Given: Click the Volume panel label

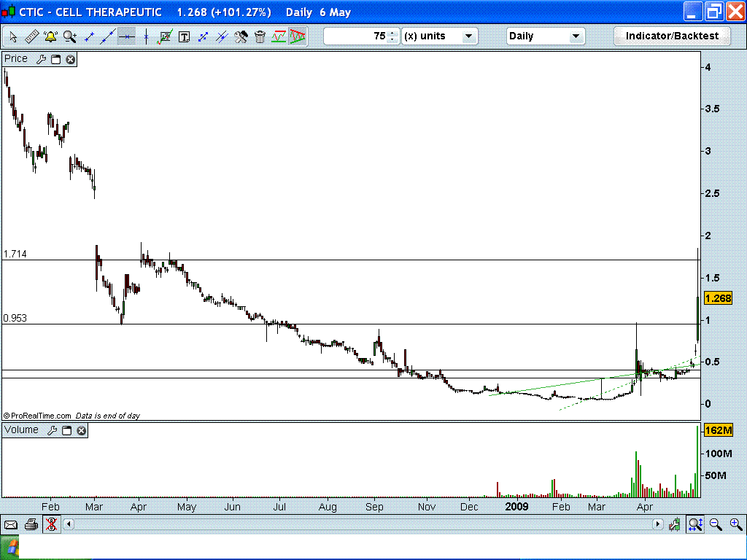Looking at the screenshot, I should tap(21, 429).
